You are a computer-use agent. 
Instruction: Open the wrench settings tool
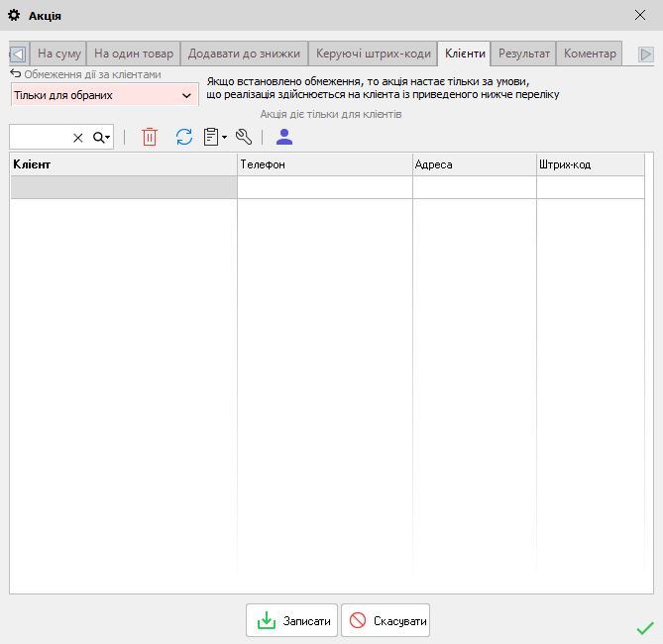pos(244,138)
